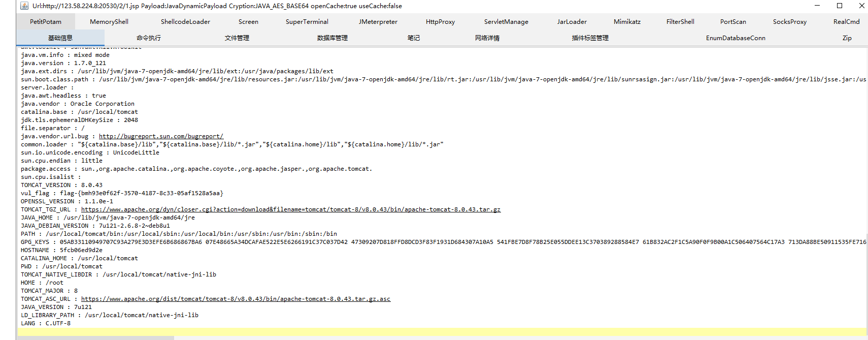Click the TOMCAT_NATIVE_LIBDIR line

[118, 274]
